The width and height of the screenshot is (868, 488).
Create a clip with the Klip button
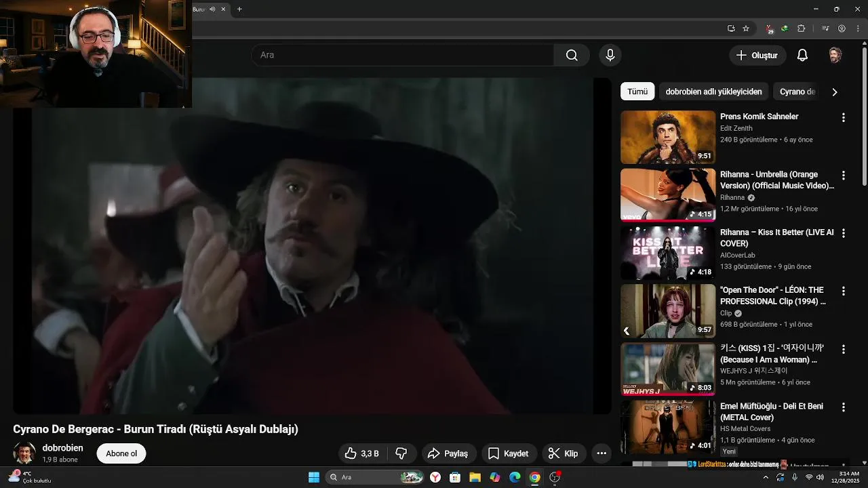click(563, 453)
